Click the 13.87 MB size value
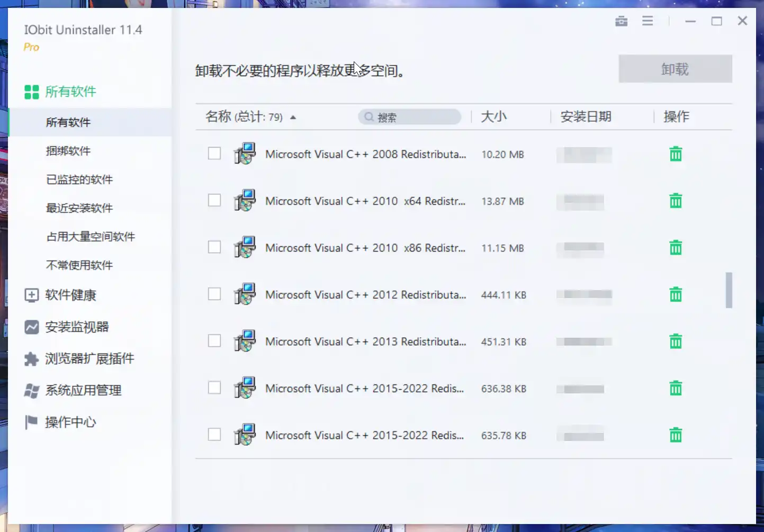The width and height of the screenshot is (764, 532). tap(502, 201)
